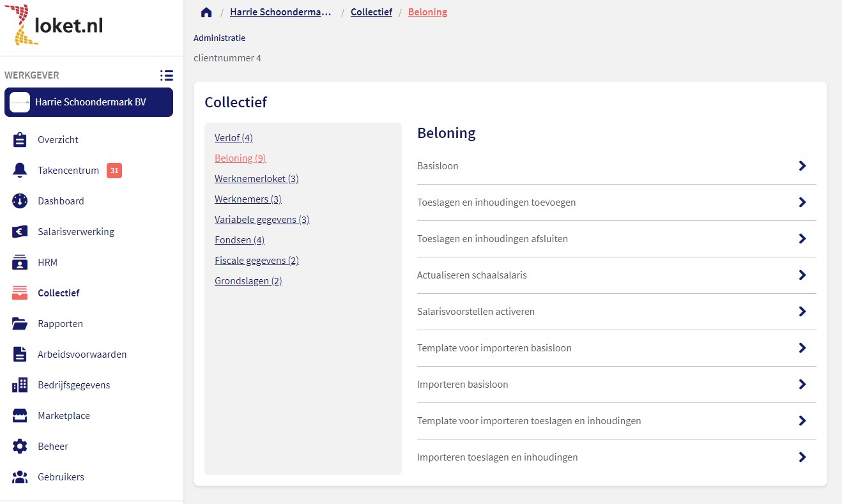This screenshot has height=504, width=842.
Task: Click the home icon in the breadcrumb
Action: click(x=206, y=11)
